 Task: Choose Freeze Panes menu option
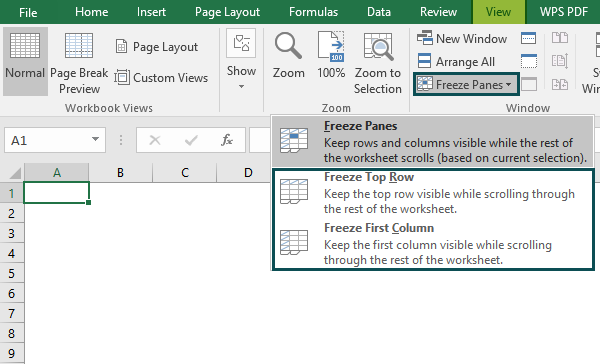tap(433, 141)
